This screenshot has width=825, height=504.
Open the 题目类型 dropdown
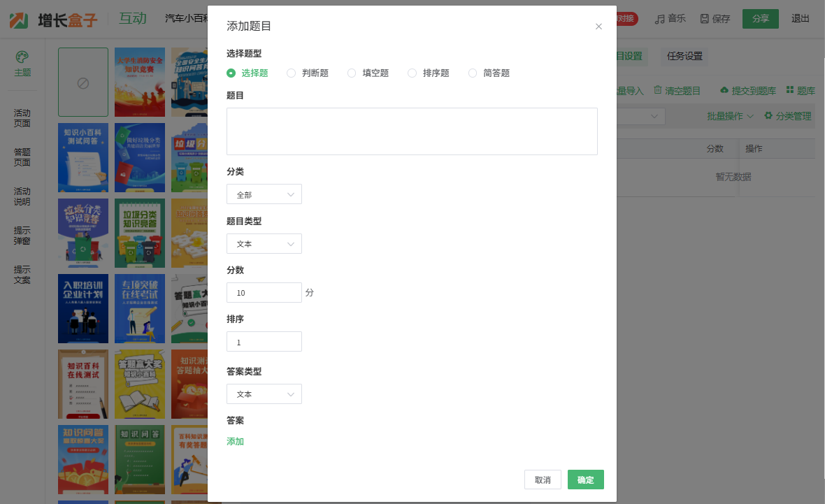tap(264, 244)
